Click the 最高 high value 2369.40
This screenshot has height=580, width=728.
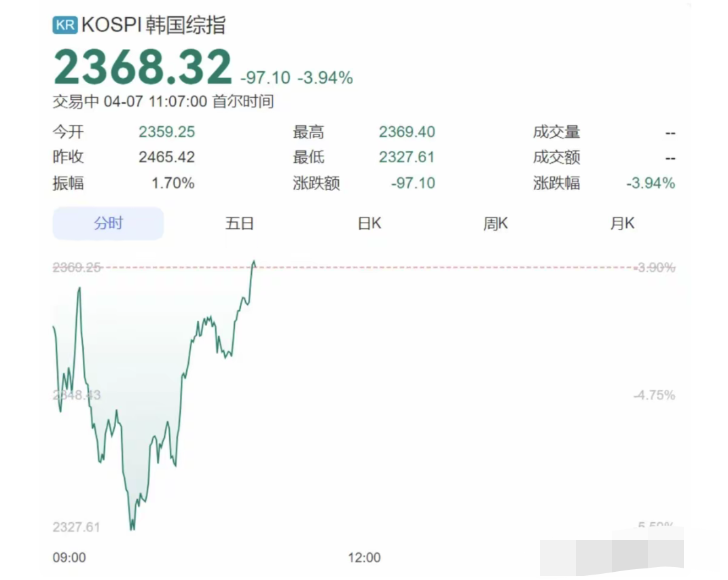(x=407, y=132)
